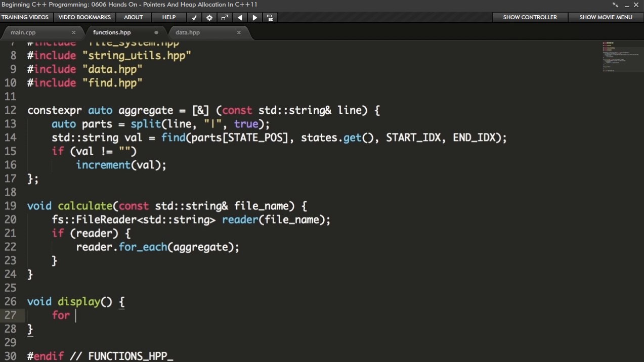Click Show Controller button
This screenshot has height=362, width=644.
click(530, 17)
